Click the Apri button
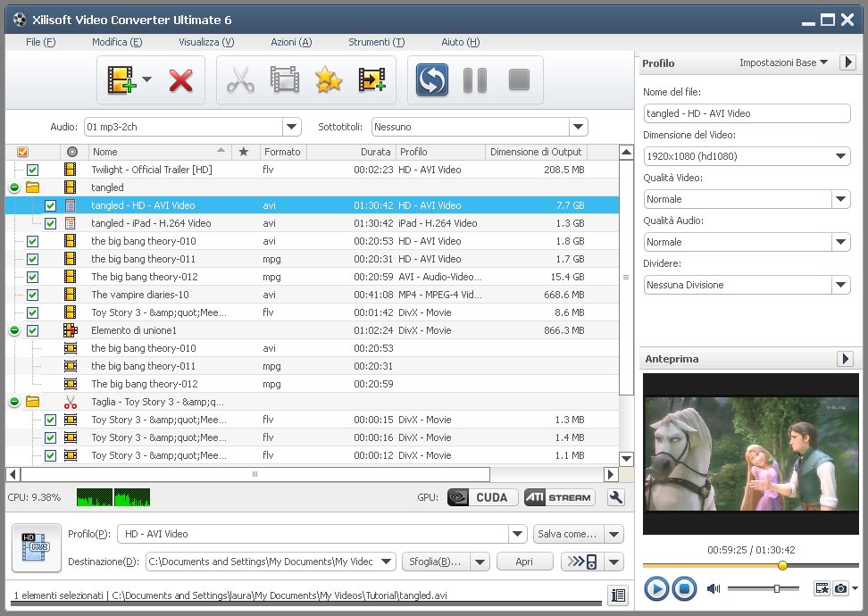 [524, 562]
